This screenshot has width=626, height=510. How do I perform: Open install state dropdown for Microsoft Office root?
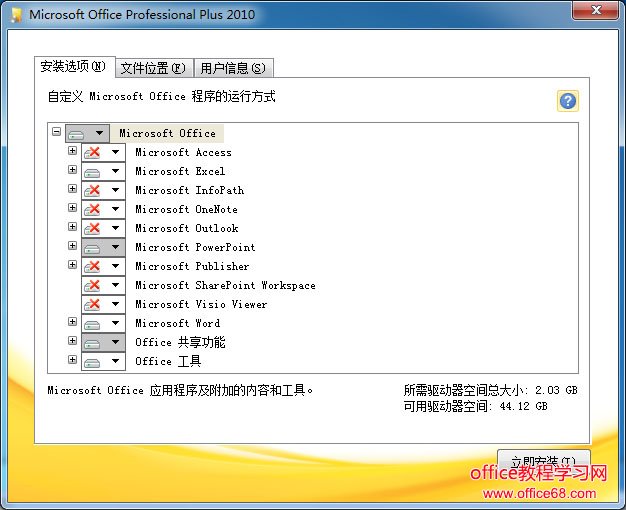(87, 133)
